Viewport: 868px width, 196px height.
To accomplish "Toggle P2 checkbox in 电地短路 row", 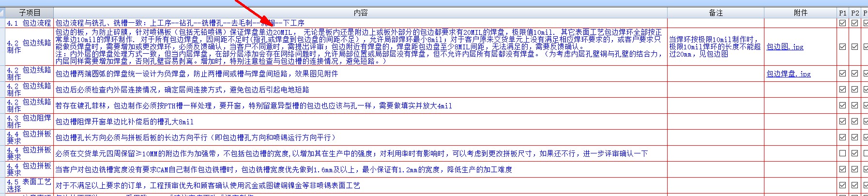I will tap(854, 90).
